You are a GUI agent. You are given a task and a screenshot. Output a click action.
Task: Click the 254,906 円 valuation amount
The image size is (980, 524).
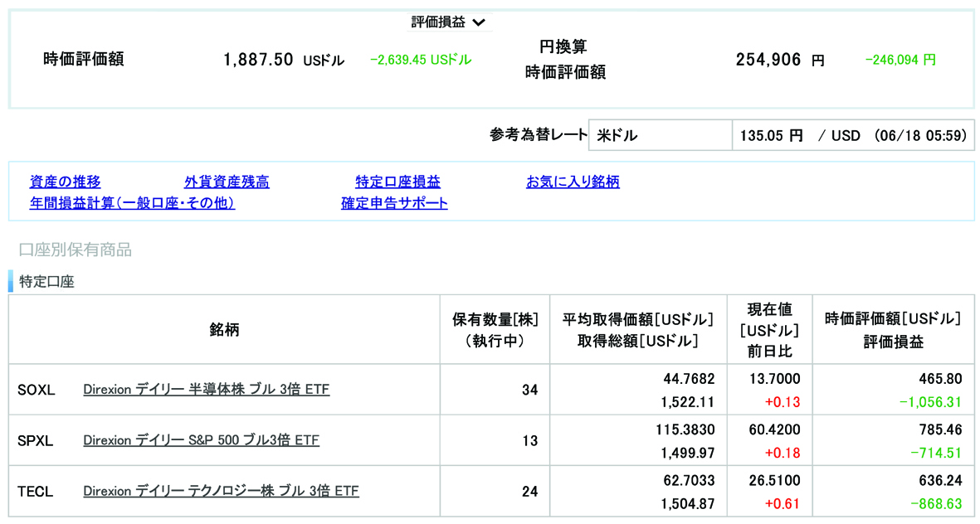tap(781, 60)
